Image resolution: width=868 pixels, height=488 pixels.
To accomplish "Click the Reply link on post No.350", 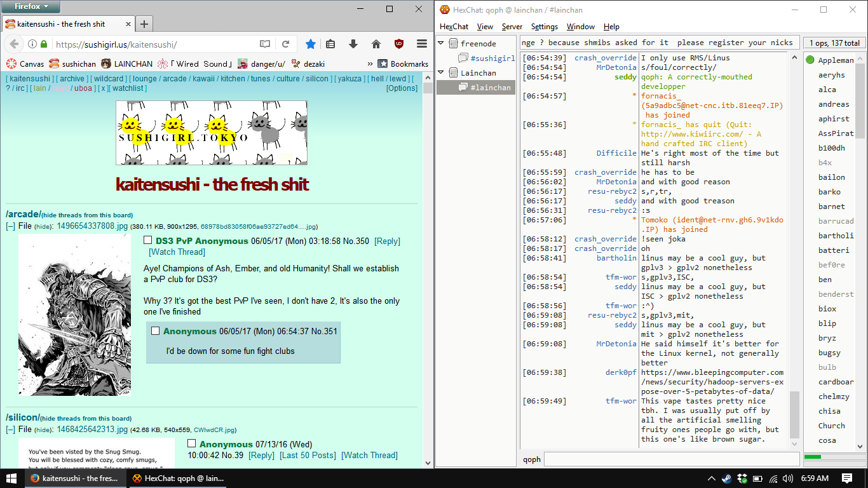I will coord(387,241).
